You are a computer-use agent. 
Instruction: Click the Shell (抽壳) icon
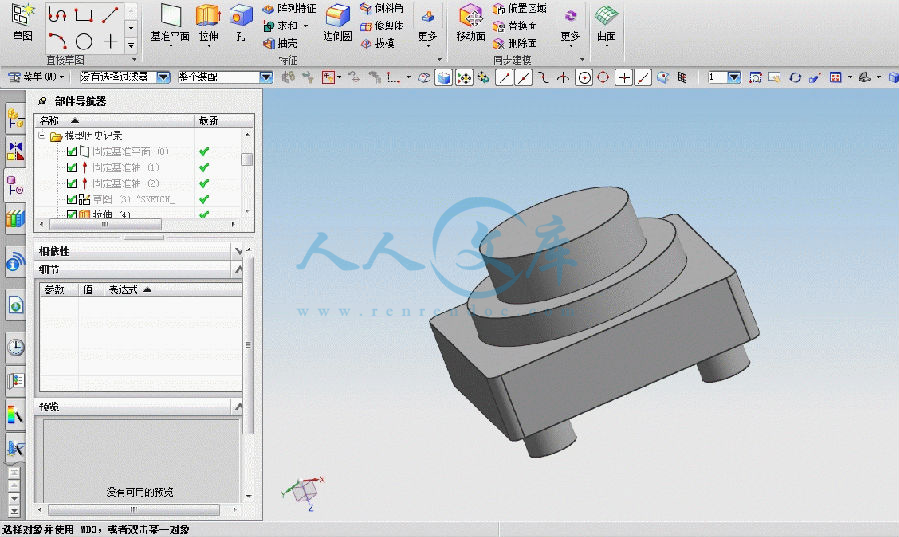coord(268,43)
